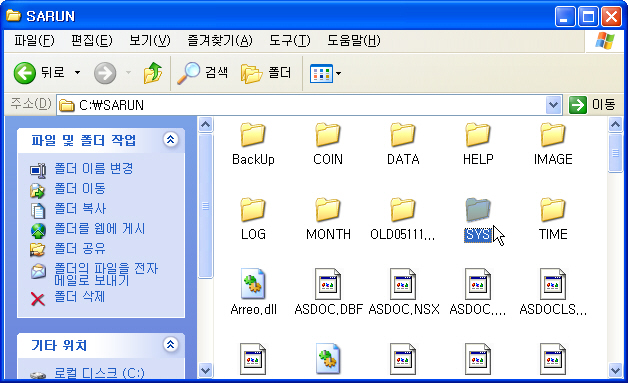Open the Back history dropdown arrow
Viewport: 628px width, 383px height.
coord(77,73)
